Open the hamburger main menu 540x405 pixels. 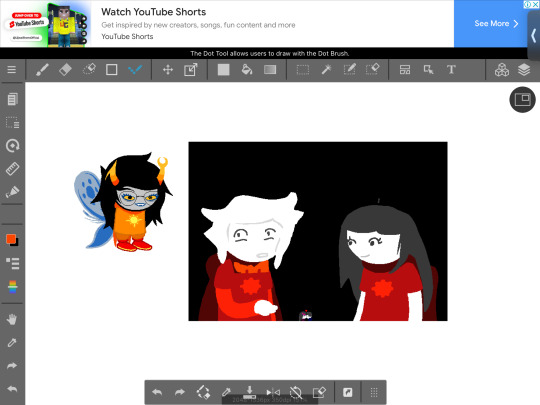12,70
